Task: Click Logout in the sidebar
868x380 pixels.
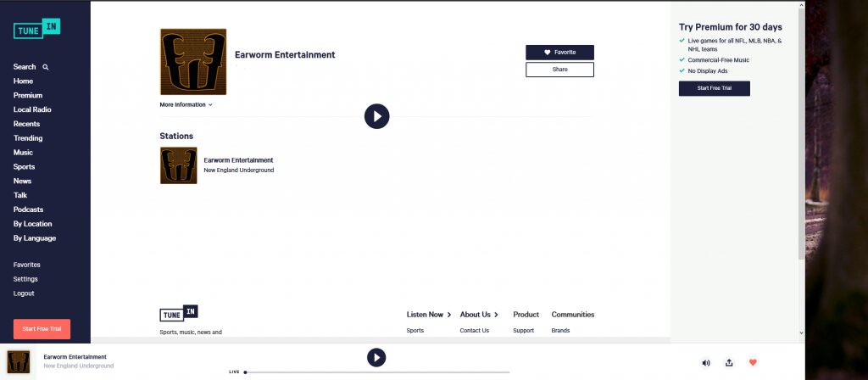Action: click(24, 293)
